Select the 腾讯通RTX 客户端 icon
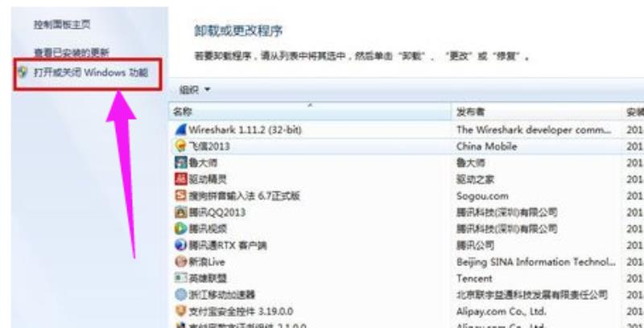644x328 pixels. [x=180, y=245]
